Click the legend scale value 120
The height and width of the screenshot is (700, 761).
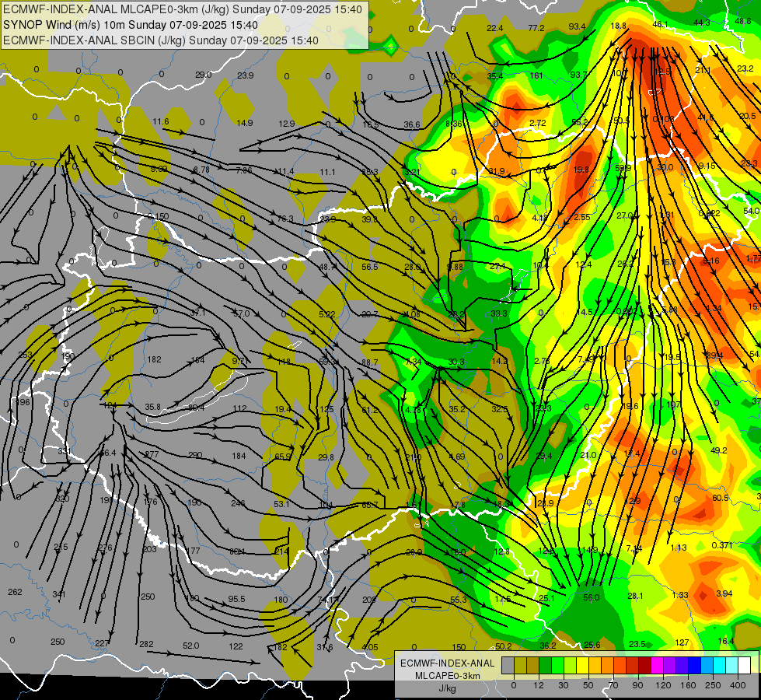tap(664, 686)
